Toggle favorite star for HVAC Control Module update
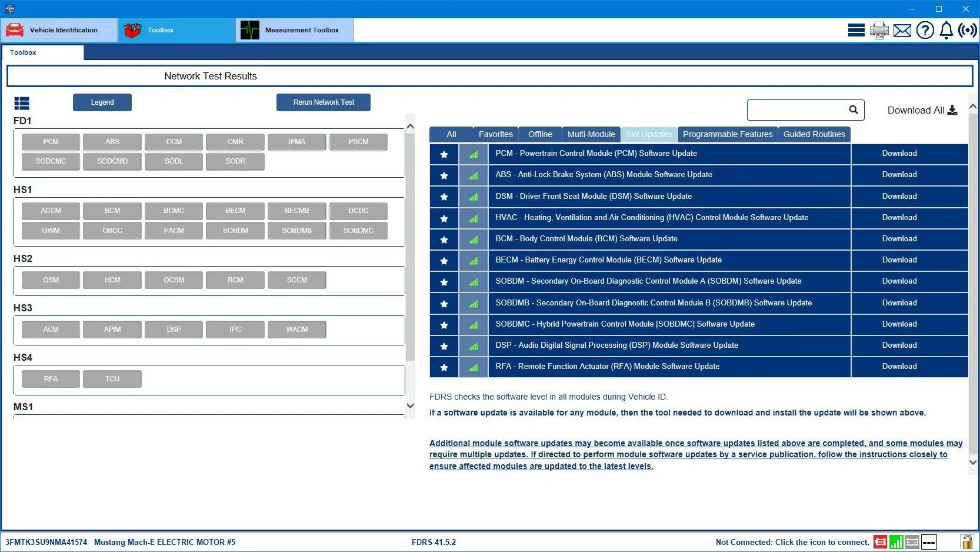 point(444,218)
